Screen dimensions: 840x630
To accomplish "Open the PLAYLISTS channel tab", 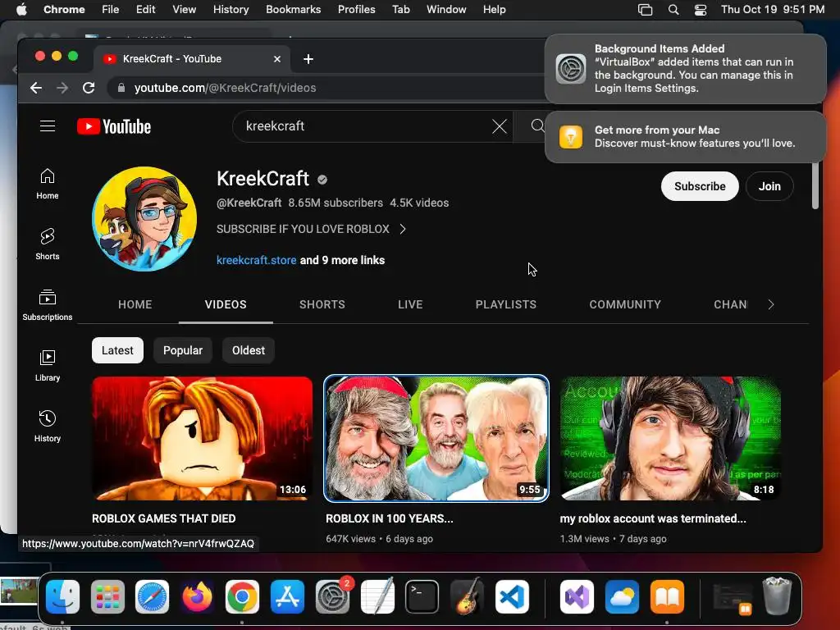I will pos(505,304).
